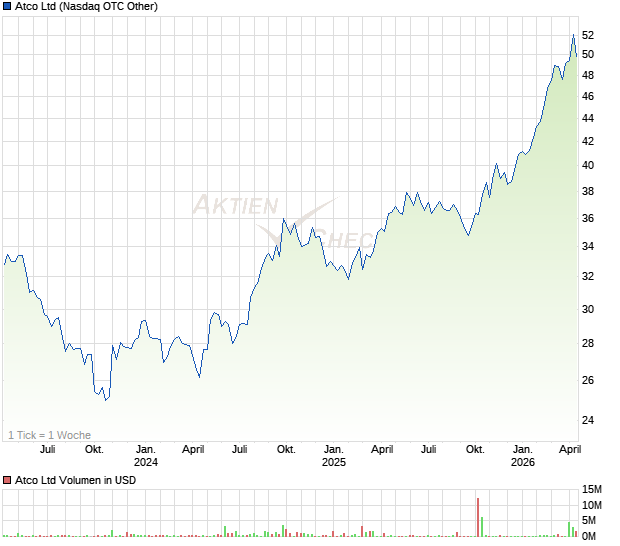Click the 50 price axis label
The width and height of the screenshot is (620, 546).
588,55
